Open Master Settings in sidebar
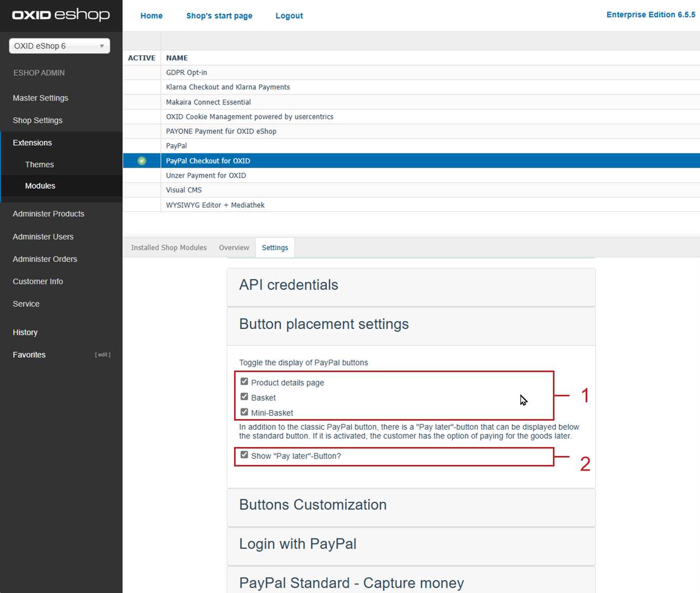The width and height of the screenshot is (700, 593). click(41, 98)
